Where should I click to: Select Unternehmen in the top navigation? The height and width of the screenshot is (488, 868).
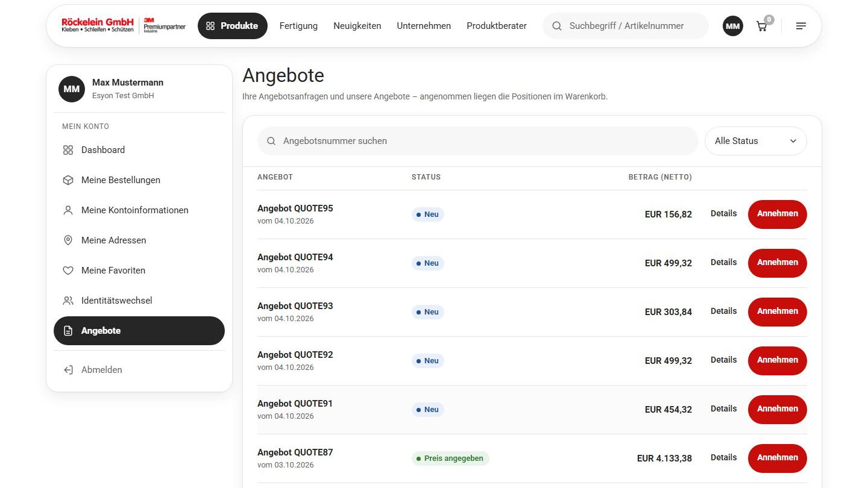tap(424, 26)
